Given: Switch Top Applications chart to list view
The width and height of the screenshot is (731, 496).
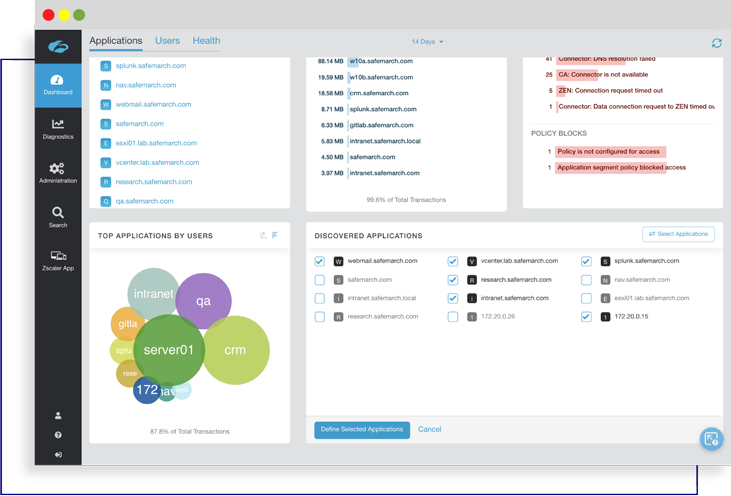Looking at the screenshot, I should coord(276,235).
